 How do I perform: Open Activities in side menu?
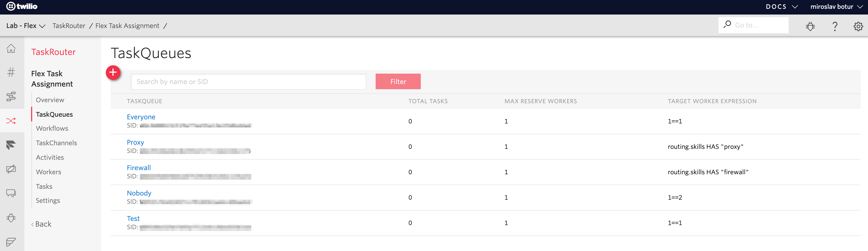50,157
